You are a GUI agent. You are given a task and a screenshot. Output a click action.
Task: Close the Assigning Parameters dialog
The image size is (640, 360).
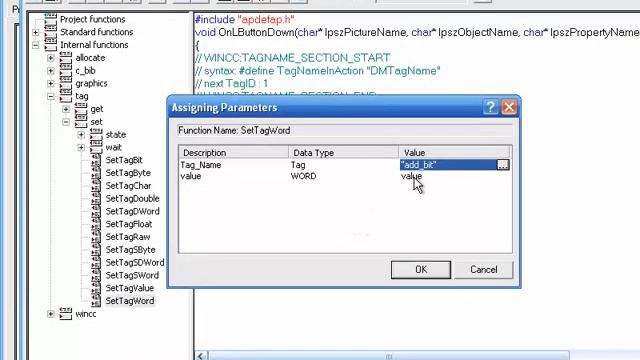(x=509, y=107)
